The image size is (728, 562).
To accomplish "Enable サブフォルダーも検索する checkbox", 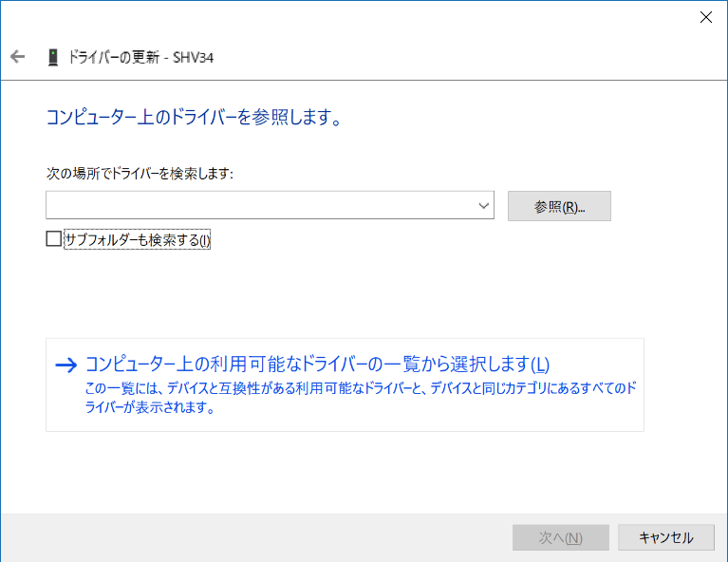I will tap(54, 238).
